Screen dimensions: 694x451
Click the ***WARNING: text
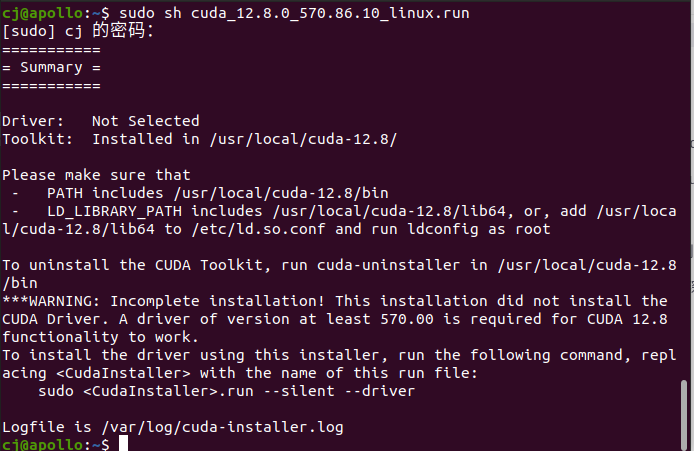pyautogui.click(x=51, y=301)
